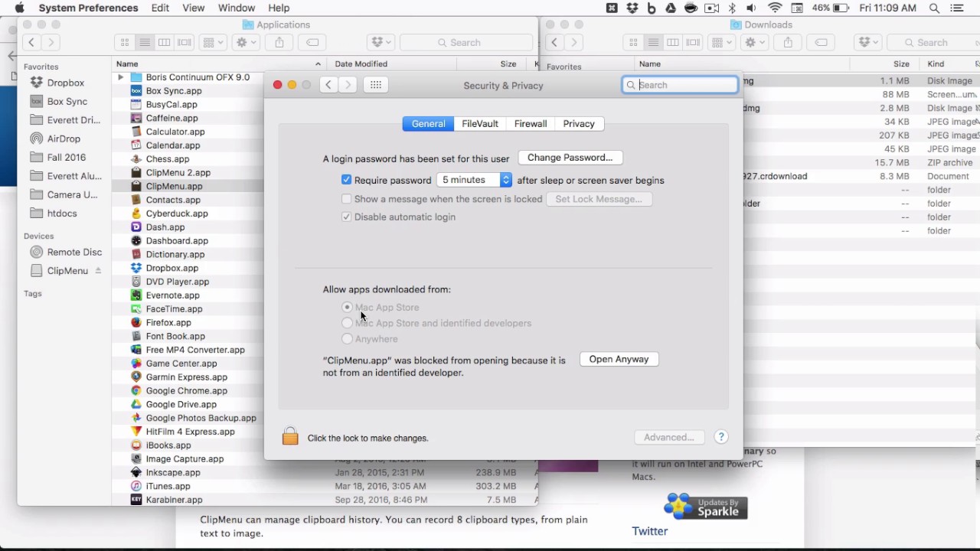Go back in Downloads window
Image resolution: width=980 pixels, height=551 pixels.
point(554,43)
